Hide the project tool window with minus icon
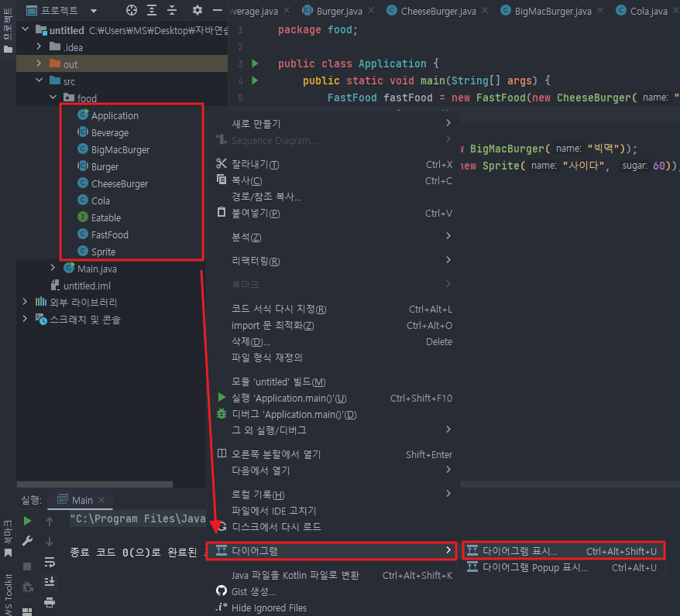Screen dimensions: 680x616 (x=218, y=10)
